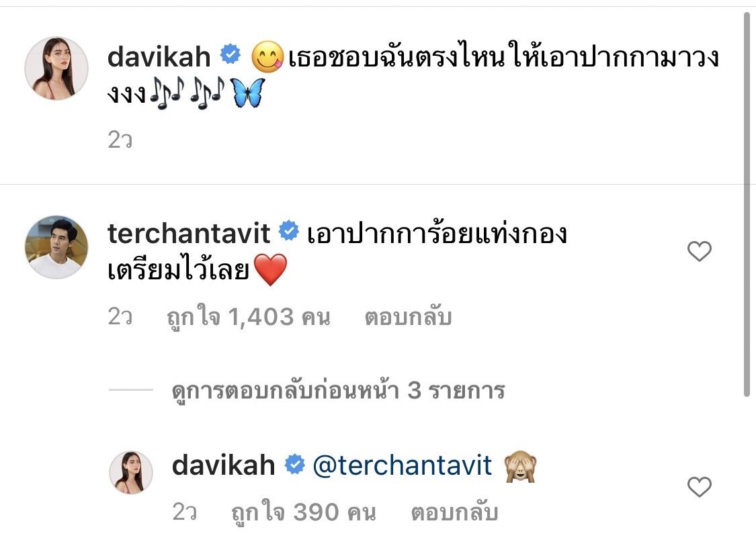The image size is (756, 556).
Task: Open the davikah username in the caption
Action: [159, 57]
